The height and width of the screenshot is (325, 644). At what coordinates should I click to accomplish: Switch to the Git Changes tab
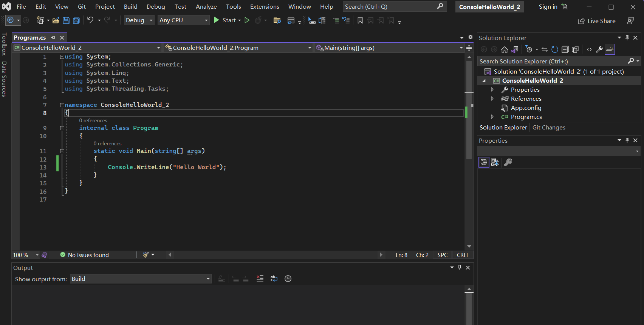[549, 128]
